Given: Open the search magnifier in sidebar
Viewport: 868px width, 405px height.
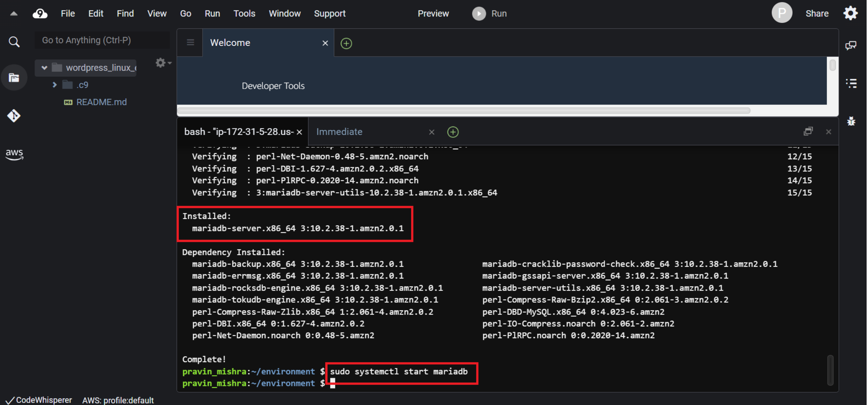Looking at the screenshot, I should [14, 42].
